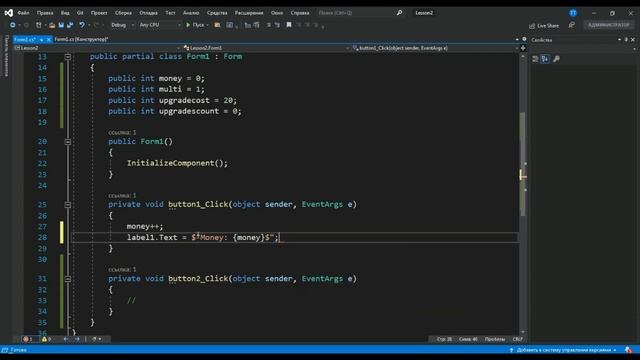Click the warnings count indicator
The height and width of the screenshot is (360, 640).
(46, 339)
